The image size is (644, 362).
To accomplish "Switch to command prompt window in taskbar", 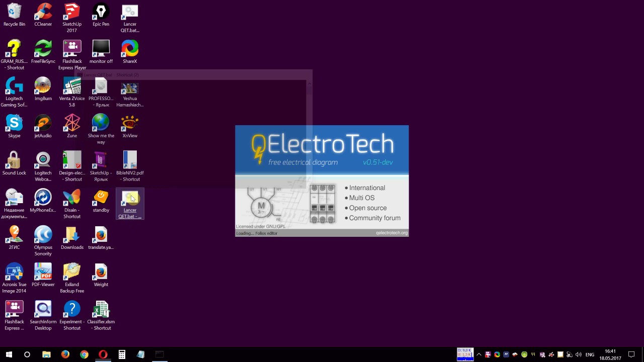I will (159, 354).
